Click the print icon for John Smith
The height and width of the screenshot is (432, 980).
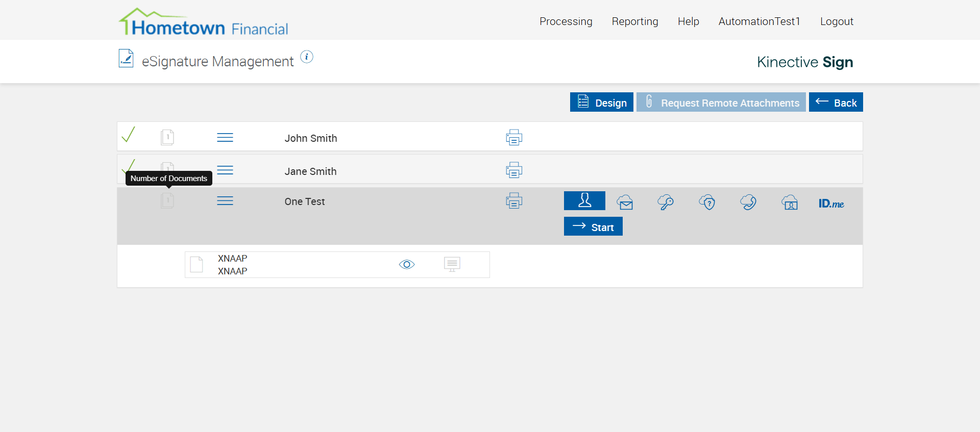tap(513, 137)
